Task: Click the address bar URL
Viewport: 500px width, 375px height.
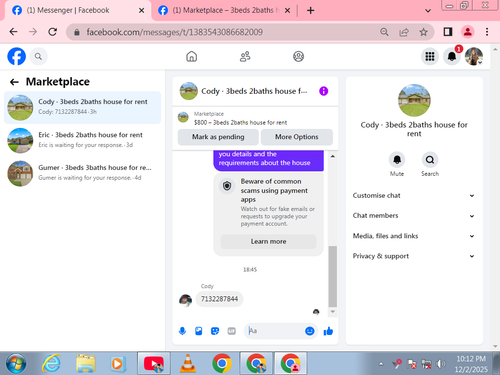Action: [174, 32]
